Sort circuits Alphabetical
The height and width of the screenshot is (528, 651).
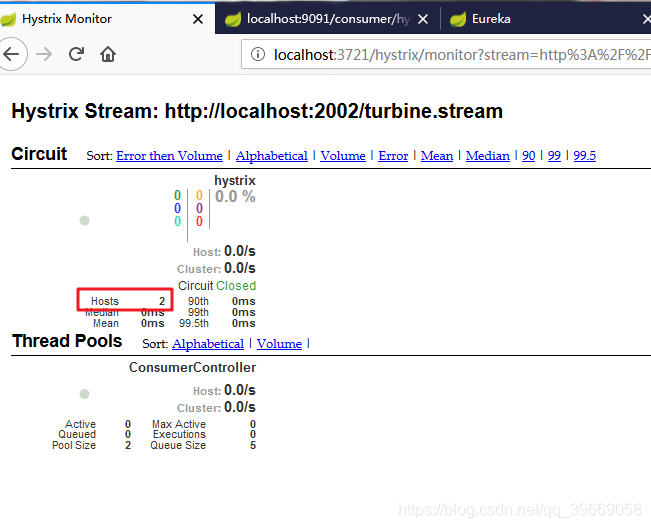click(x=272, y=156)
